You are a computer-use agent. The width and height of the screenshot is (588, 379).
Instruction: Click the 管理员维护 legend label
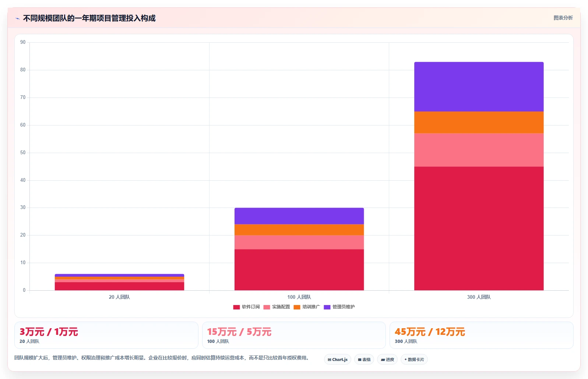pos(344,307)
